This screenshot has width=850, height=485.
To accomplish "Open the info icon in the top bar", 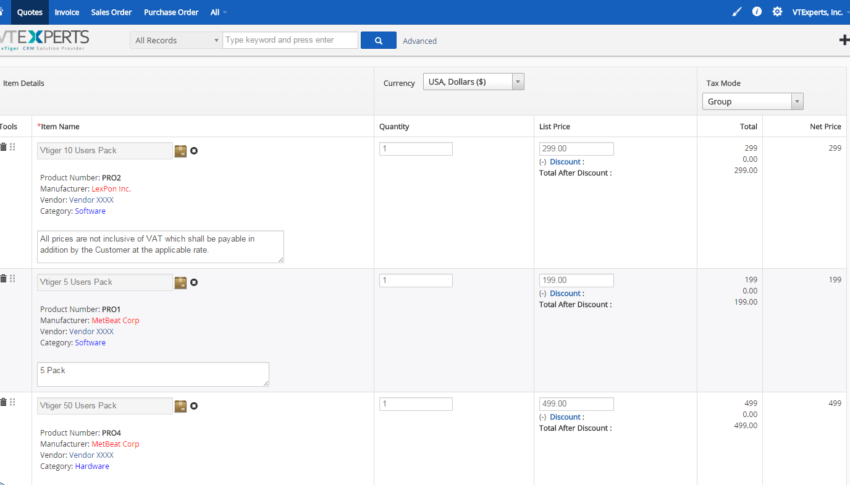I will 757,11.
